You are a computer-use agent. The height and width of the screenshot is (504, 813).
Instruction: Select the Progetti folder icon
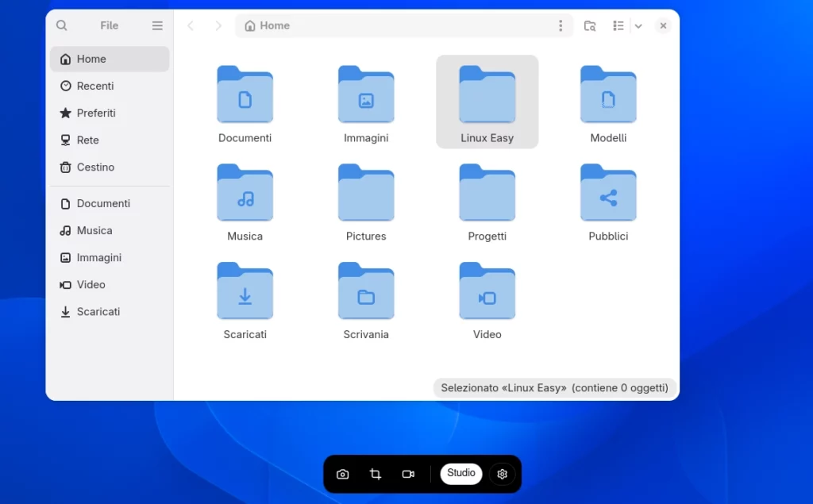487,192
